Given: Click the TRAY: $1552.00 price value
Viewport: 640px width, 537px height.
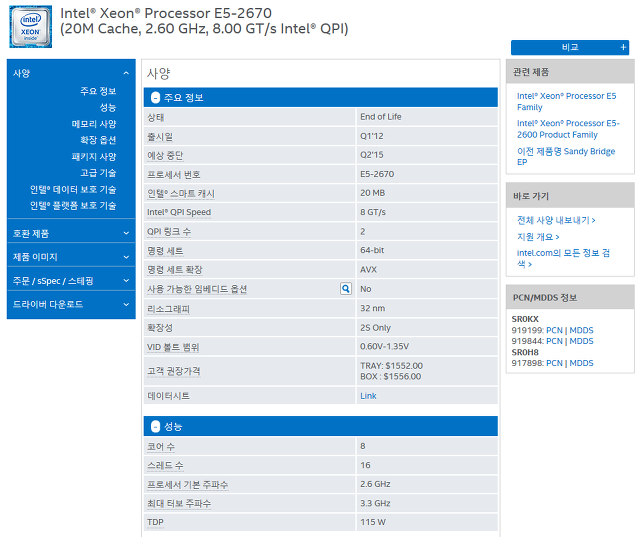Looking at the screenshot, I should tap(391, 366).
